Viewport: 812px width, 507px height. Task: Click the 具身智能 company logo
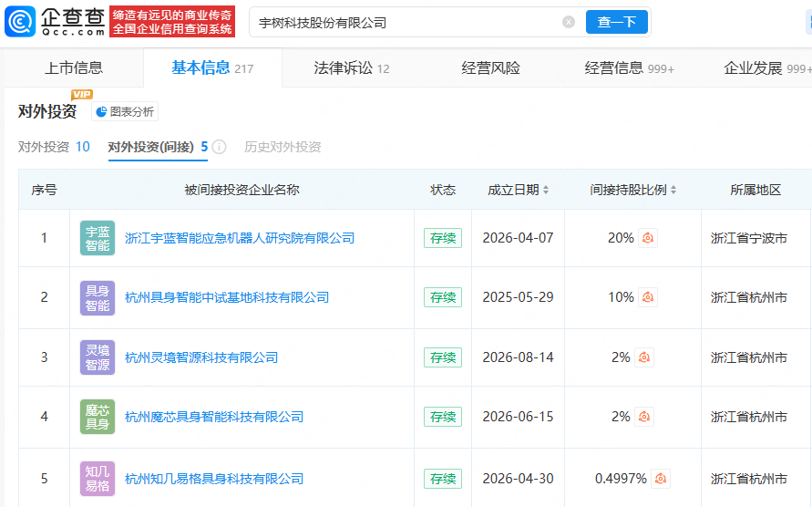pos(98,297)
